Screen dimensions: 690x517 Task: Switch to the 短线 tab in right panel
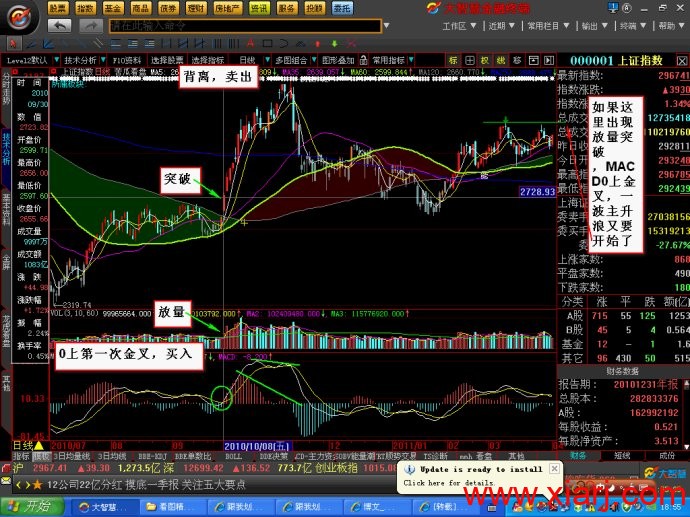(x=622, y=455)
